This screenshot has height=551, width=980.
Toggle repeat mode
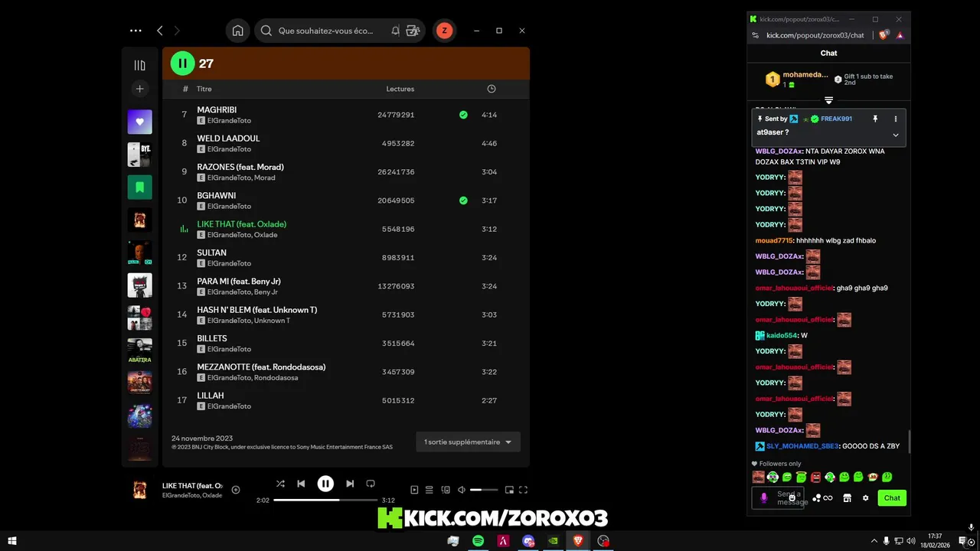click(x=371, y=484)
